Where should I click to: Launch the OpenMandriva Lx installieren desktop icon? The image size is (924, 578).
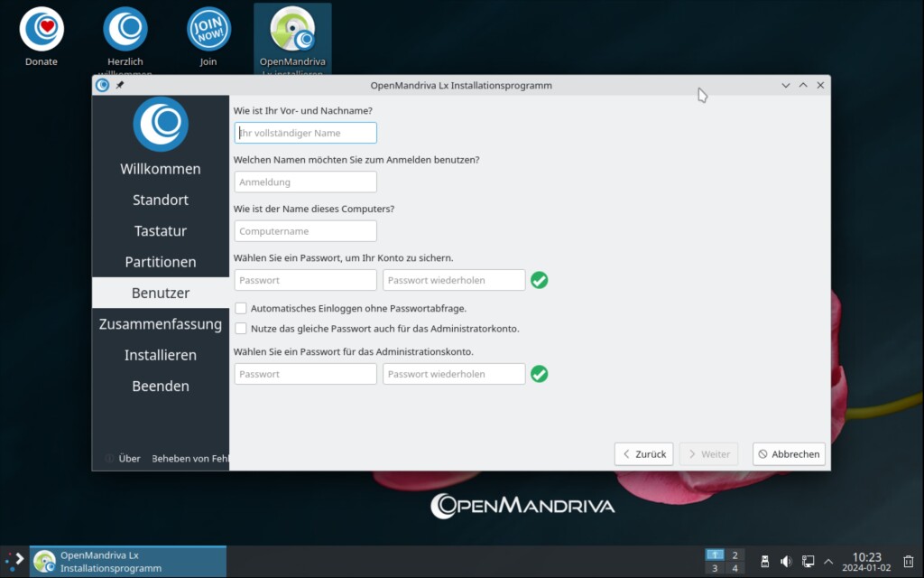292,39
